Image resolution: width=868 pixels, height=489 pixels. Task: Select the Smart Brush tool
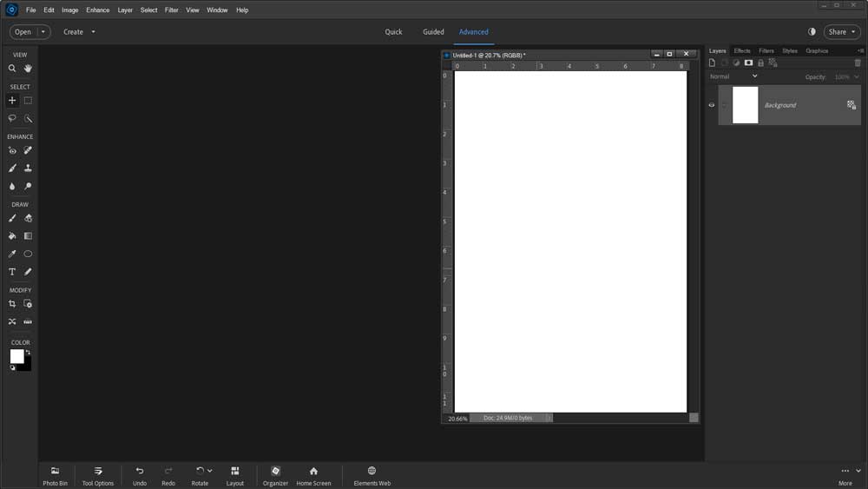(x=12, y=168)
